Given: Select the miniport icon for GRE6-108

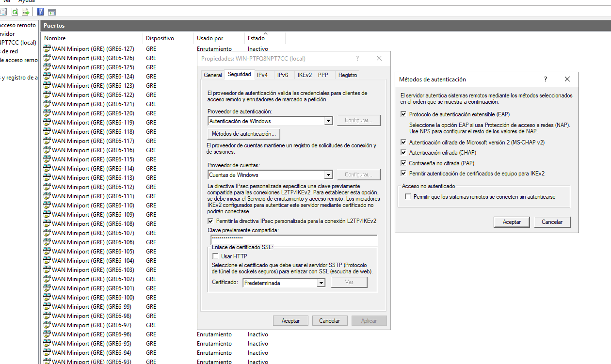Looking at the screenshot, I should click(x=47, y=224).
